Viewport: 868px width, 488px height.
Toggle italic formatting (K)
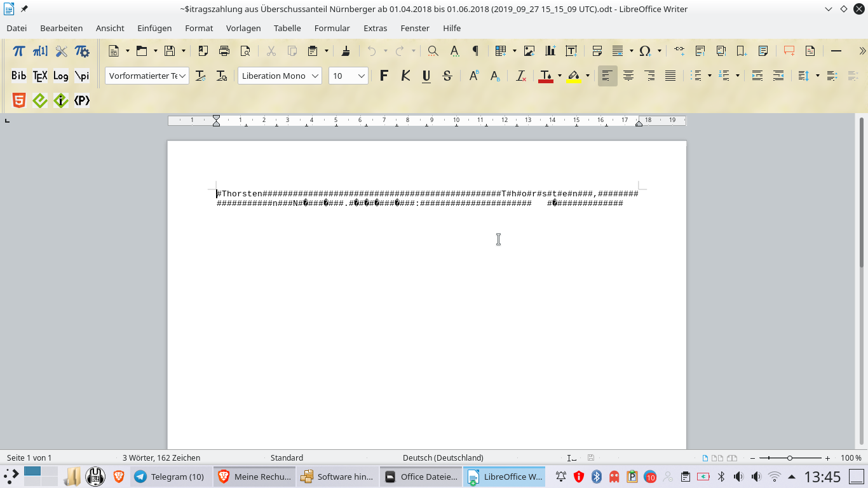pos(405,76)
